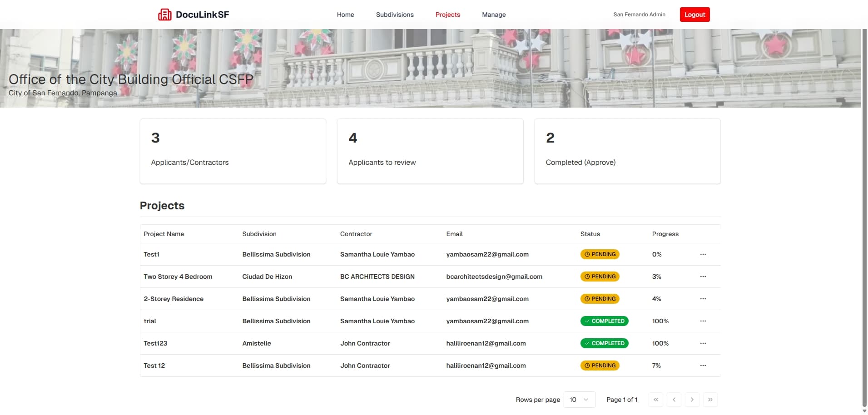
Task: Go to the first page using double-chevron left
Action: [655, 400]
